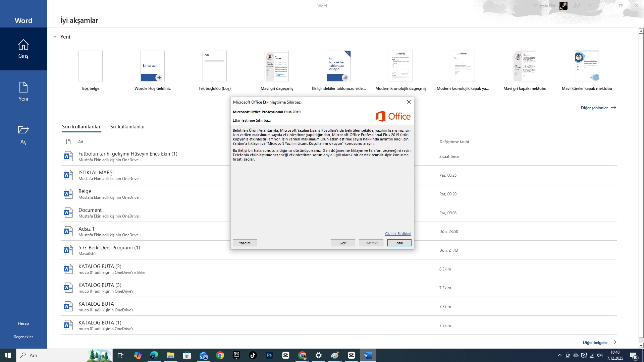Select Word'e Hoş Geldiniz template
The image size is (644, 362).
[153, 70]
